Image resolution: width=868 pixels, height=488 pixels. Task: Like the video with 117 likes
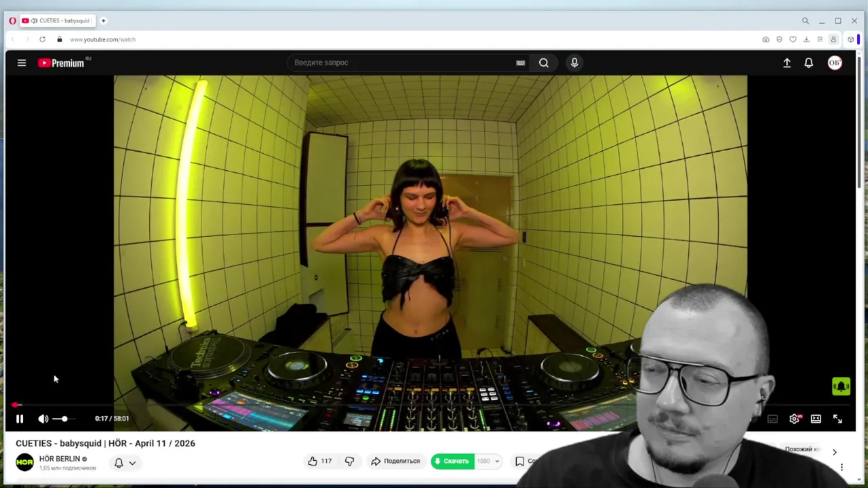(x=319, y=462)
